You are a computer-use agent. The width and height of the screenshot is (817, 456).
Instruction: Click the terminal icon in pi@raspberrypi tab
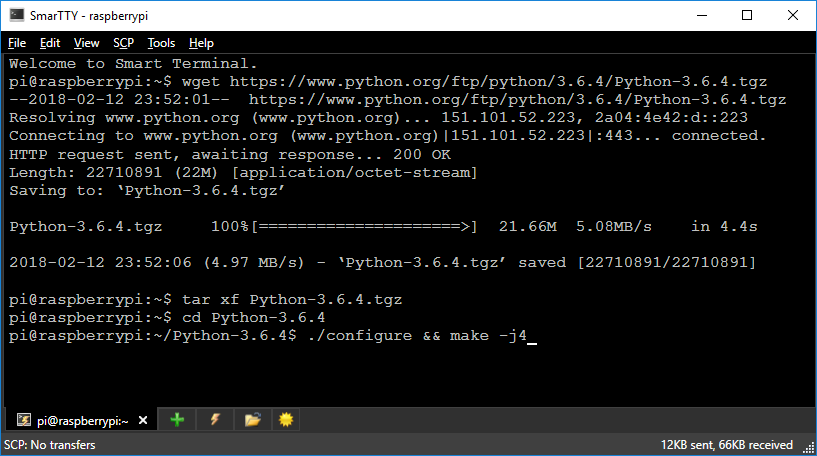[x=24, y=420]
